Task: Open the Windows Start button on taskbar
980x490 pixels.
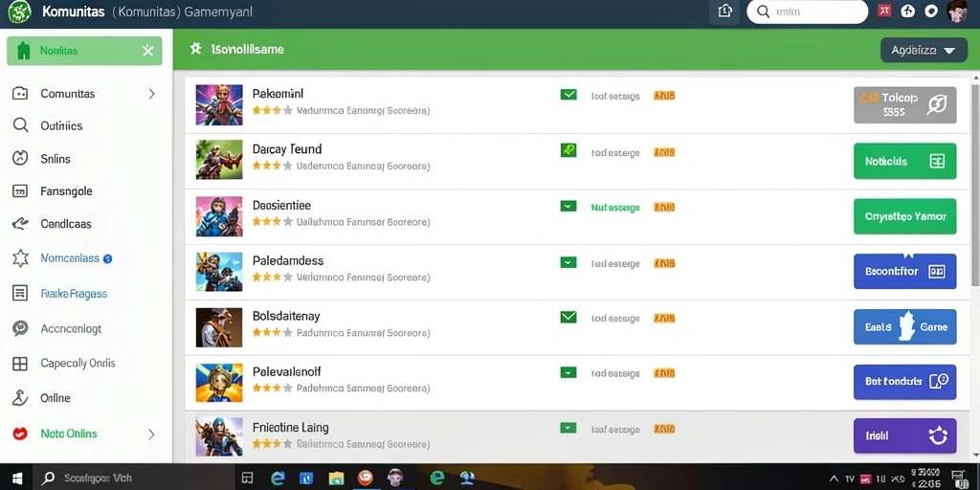Action: click(x=17, y=479)
